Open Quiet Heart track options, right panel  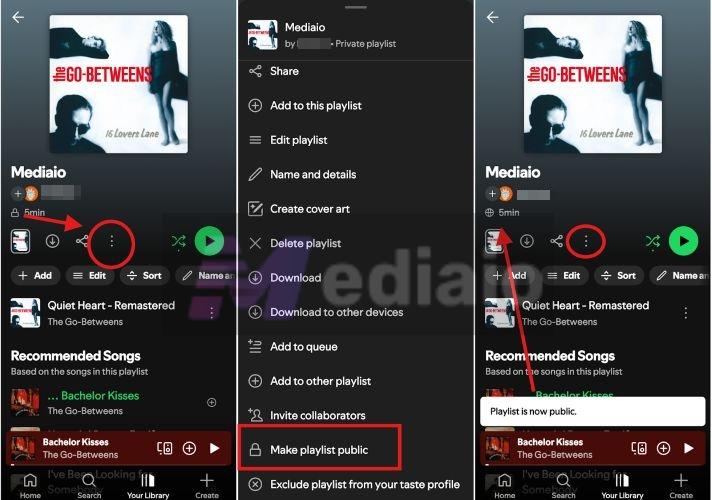click(686, 312)
